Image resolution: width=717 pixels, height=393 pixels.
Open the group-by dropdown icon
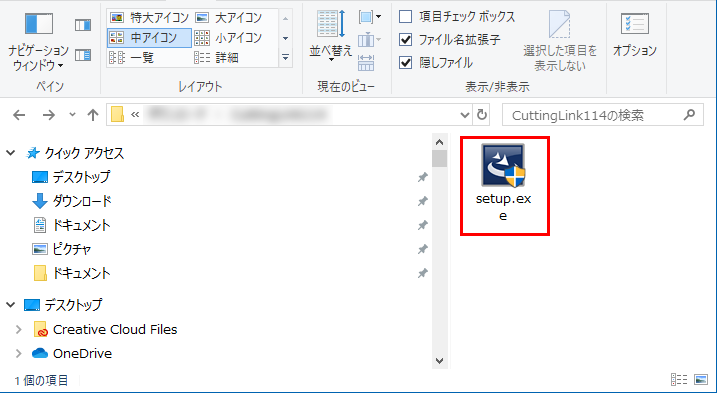[370, 17]
